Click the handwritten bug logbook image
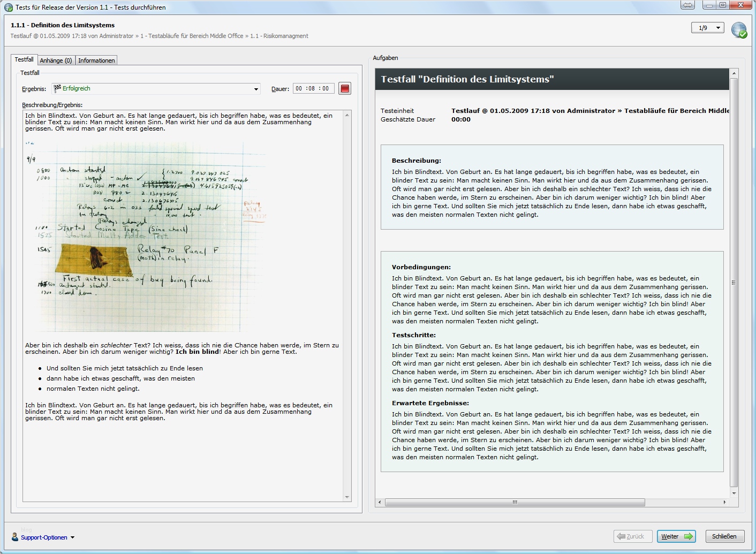 click(x=145, y=237)
